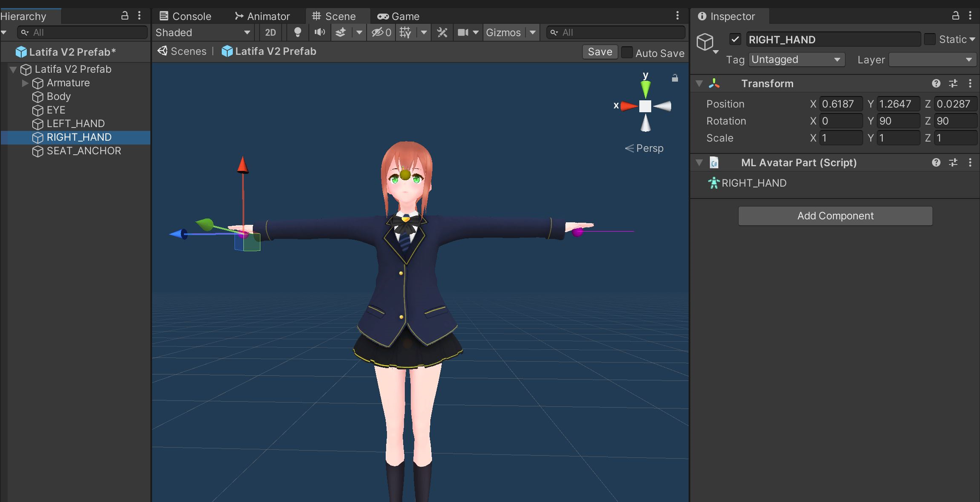Click the Rotation Y field
Screen dimensions: 980x502
[898, 121]
